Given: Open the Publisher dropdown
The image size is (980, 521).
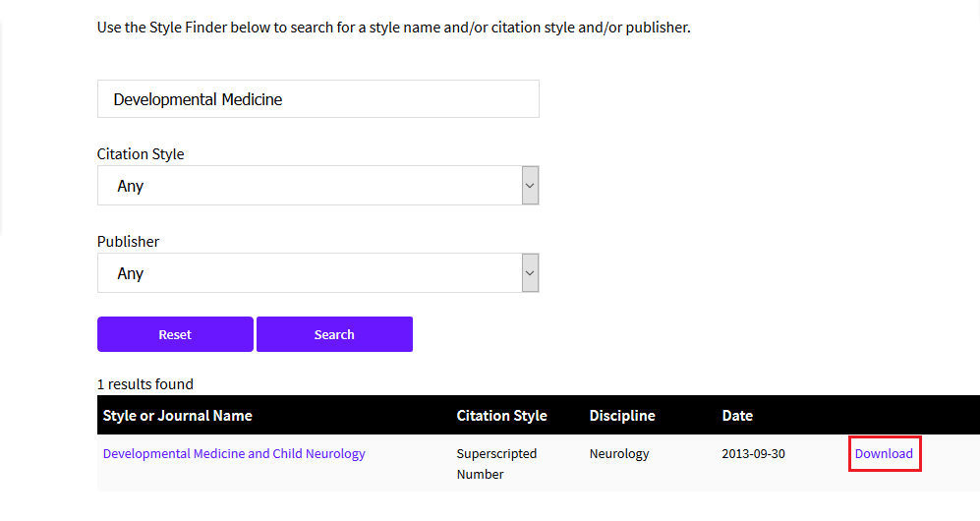Looking at the screenshot, I should [x=318, y=273].
